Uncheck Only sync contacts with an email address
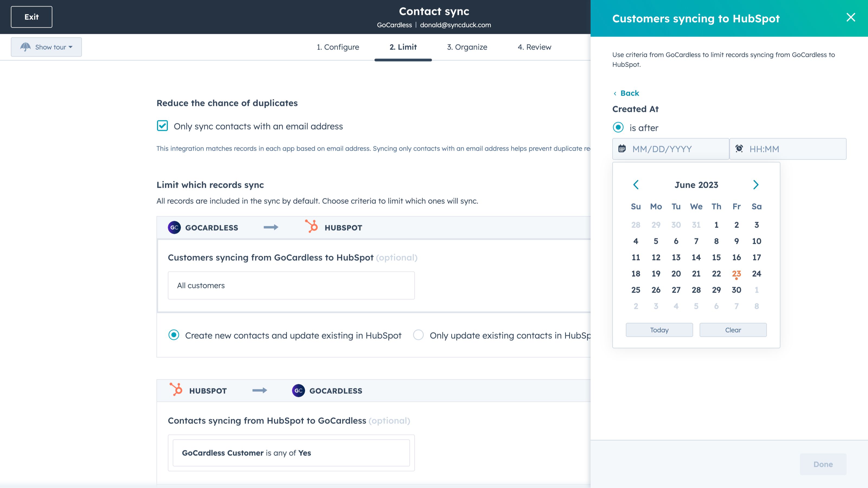This screenshot has height=488, width=868. point(162,126)
